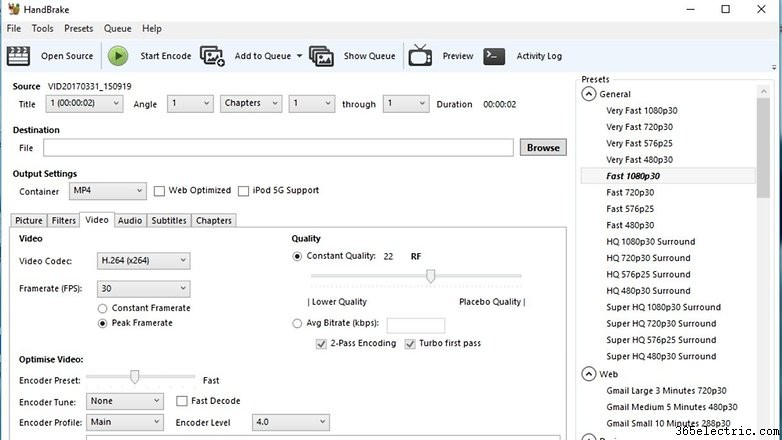Select the HQ 576p25 Surround preset
782x440 pixels.
click(648, 274)
